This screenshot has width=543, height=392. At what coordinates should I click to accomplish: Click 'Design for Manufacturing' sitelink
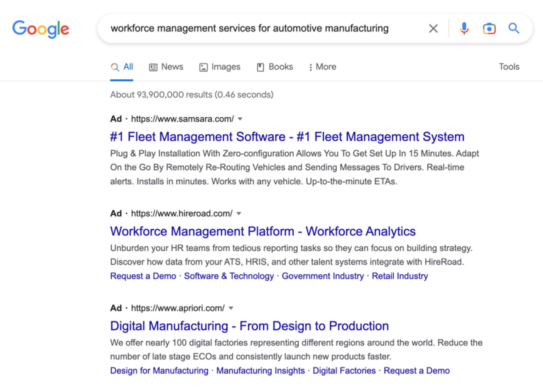click(x=159, y=371)
